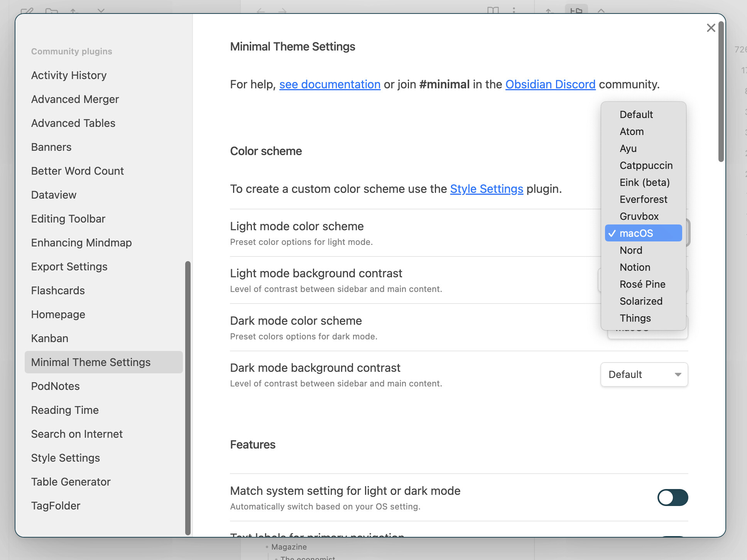Go to Export Settings in sidebar

point(103,267)
